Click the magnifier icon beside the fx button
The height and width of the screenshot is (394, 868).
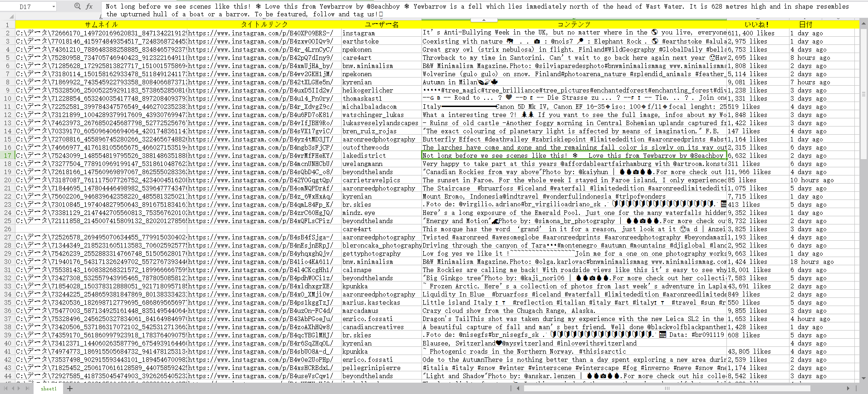tap(77, 6)
